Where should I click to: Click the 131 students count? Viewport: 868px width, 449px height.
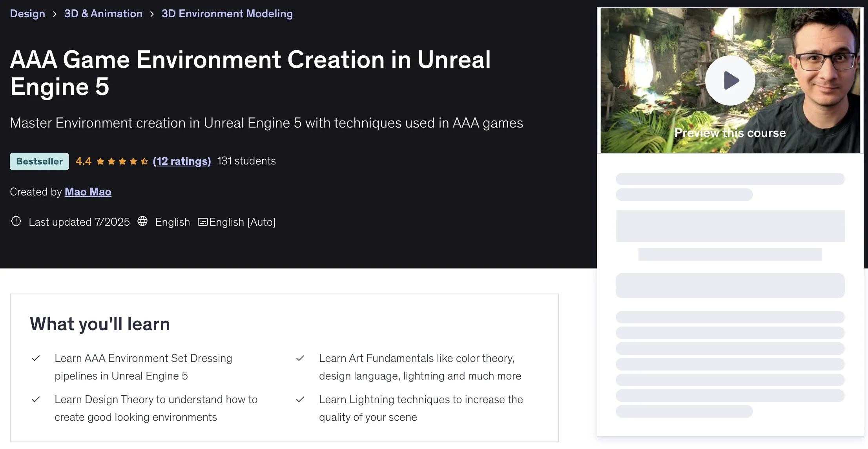coord(246,161)
